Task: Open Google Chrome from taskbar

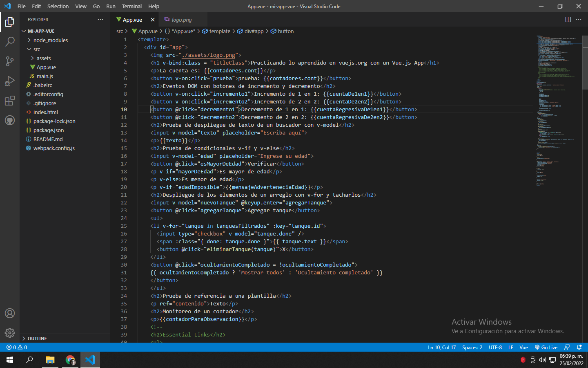Action: [70, 360]
